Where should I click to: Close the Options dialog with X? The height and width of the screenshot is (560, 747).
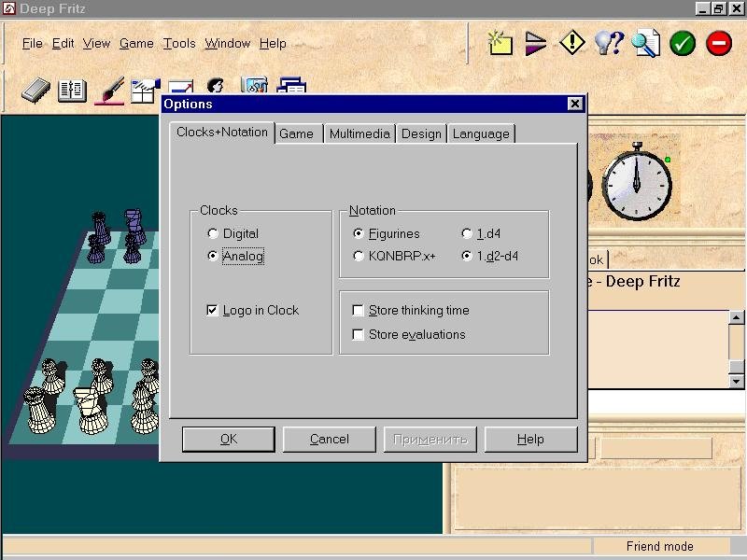[575, 104]
